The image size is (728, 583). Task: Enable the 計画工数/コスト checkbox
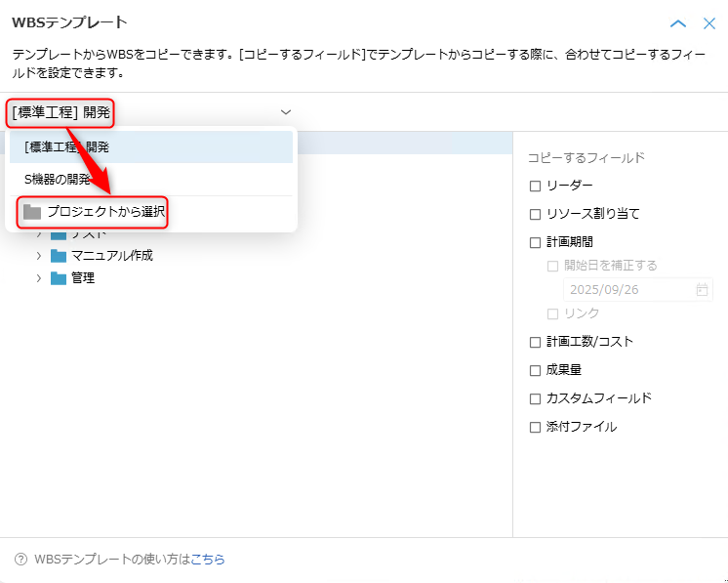[535, 342]
